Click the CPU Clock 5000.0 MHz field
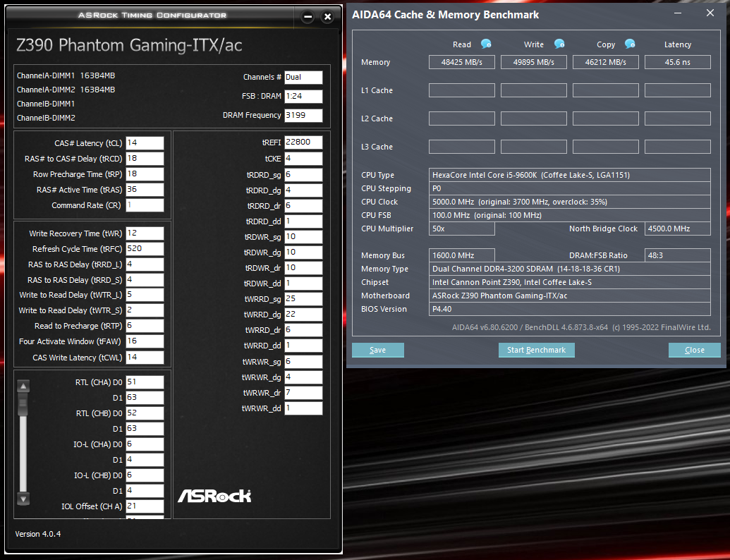 [x=570, y=202]
